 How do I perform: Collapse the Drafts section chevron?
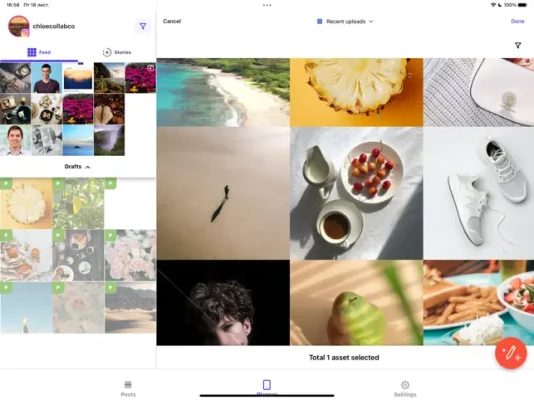point(88,167)
